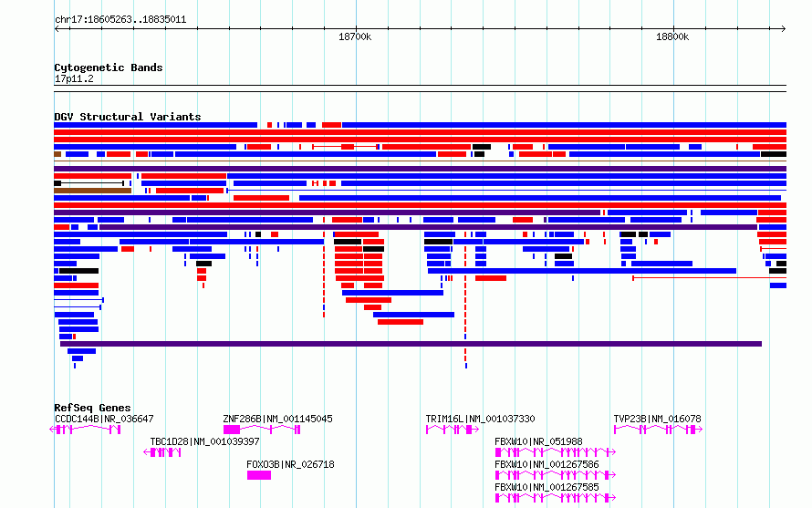Select the FBXW10 NM_001267585 transcript glyph
The width and height of the screenshot is (812, 508).
[555, 498]
